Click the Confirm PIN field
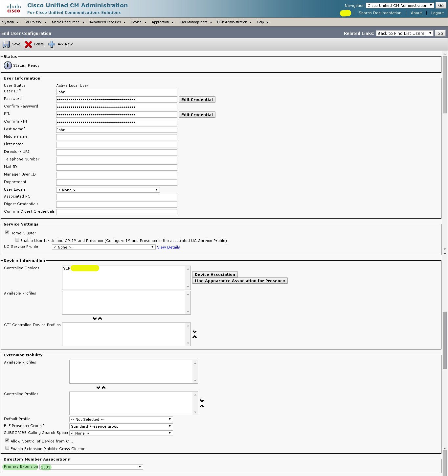 (x=117, y=122)
